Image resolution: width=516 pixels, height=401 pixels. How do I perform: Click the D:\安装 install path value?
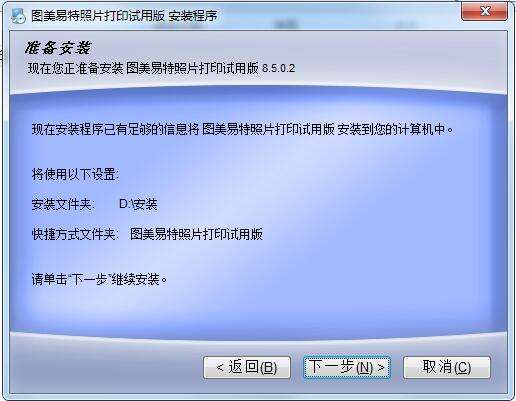pyautogui.click(x=138, y=204)
